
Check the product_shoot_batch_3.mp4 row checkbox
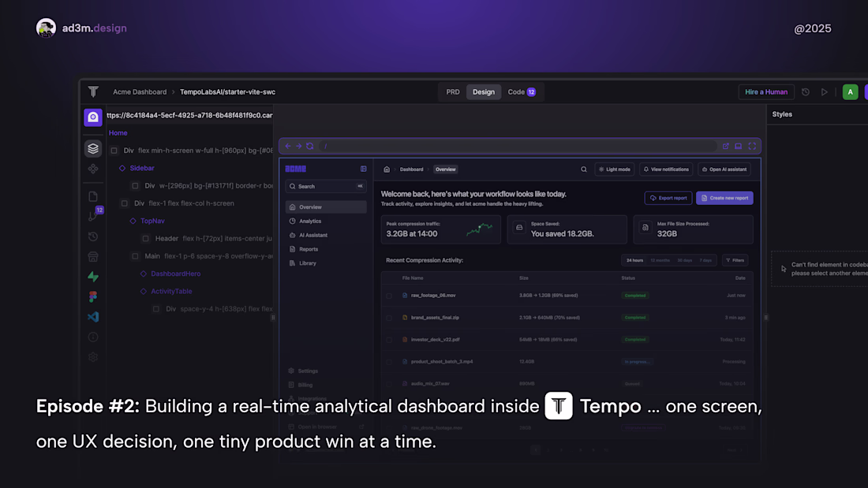389,362
